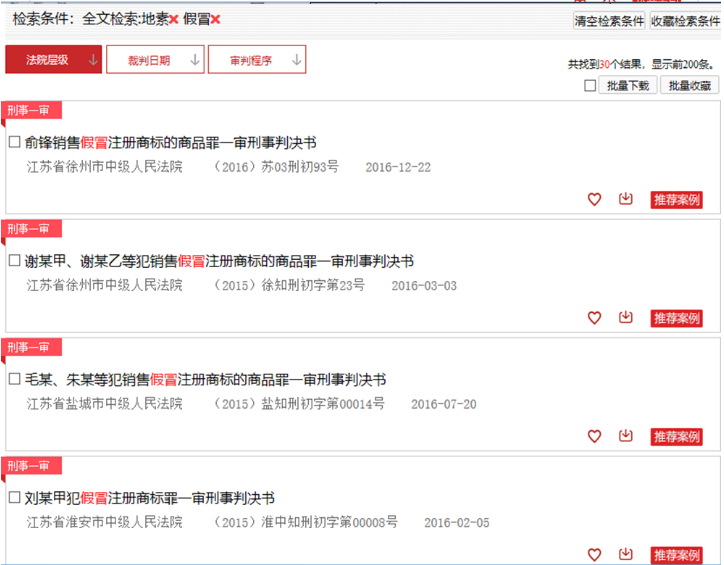Remove the 地素 search keyword
The image size is (724, 565).
[174, 20]
